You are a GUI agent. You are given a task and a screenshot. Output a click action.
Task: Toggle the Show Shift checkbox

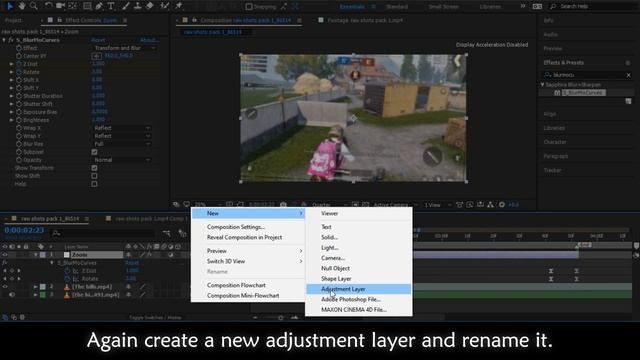point(94,176)
